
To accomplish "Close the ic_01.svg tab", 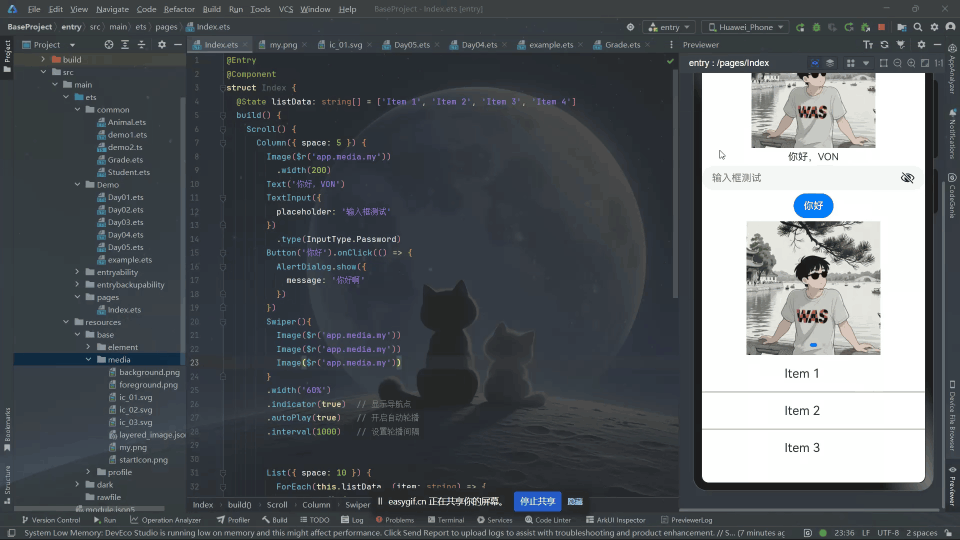I will [x=369, y=45].
